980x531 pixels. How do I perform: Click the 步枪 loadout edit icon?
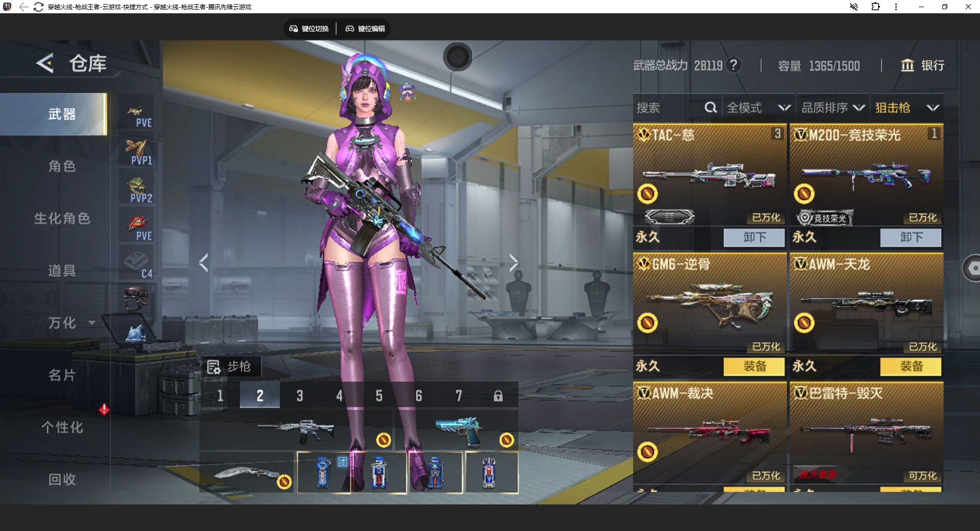(213, 367)
